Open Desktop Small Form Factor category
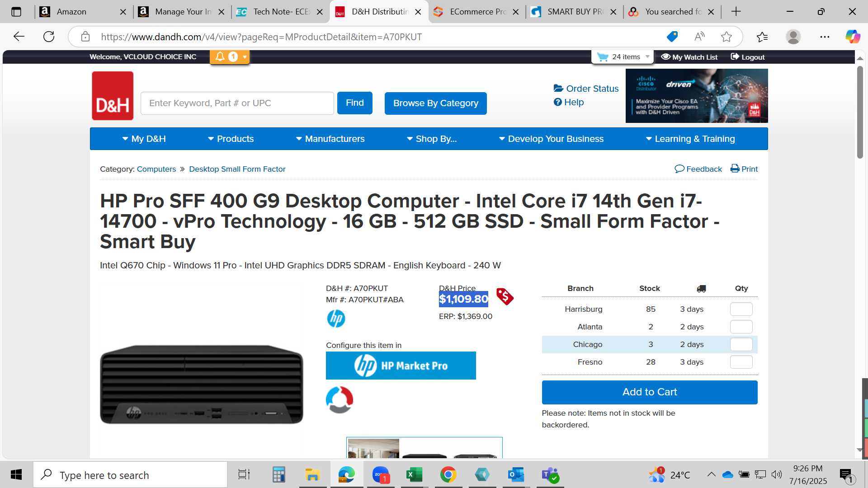Screen dimensions: 868x488 point(237,169)
